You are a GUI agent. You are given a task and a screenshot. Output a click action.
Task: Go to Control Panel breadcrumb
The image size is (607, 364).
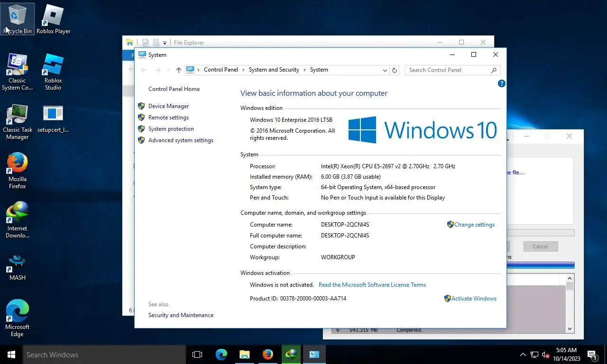[x=221, y=70]
